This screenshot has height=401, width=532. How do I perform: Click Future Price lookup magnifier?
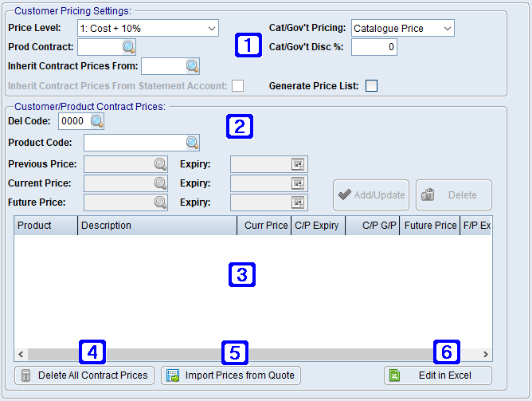pyautogui.click(x=160, y=202)
